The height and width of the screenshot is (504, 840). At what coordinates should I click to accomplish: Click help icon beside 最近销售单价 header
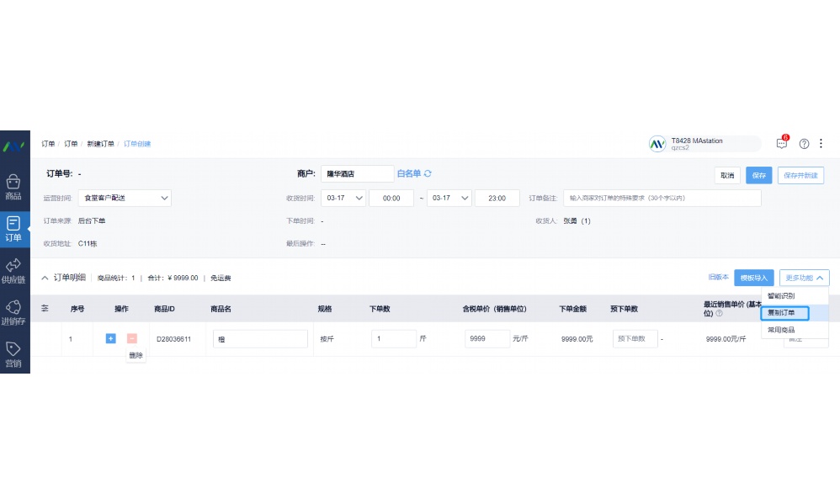point(719,313)
